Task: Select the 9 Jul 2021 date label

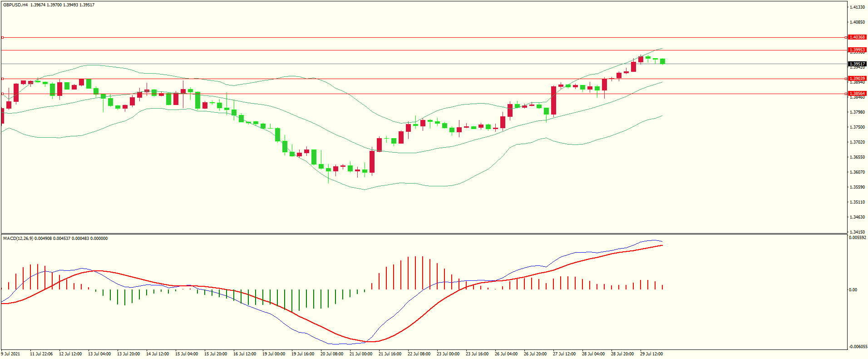Action: click(11, 354)
